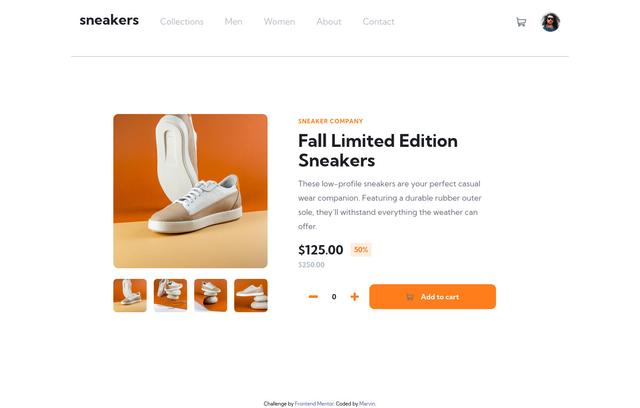Image resolution: width=640 pixels, height=408 pixels.
Task: Select the first product thumbnail
Action: pyautogui.click(x=130, y=295)
